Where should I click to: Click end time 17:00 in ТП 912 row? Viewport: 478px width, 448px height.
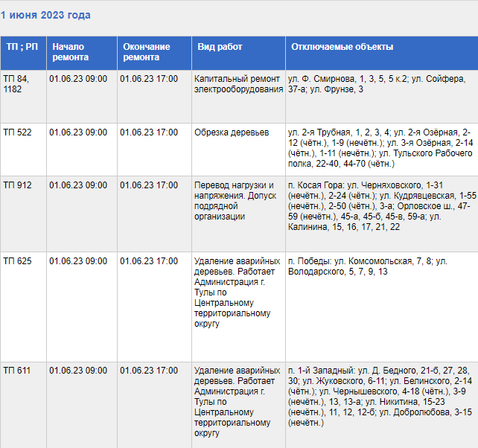(x=149, y=185)
